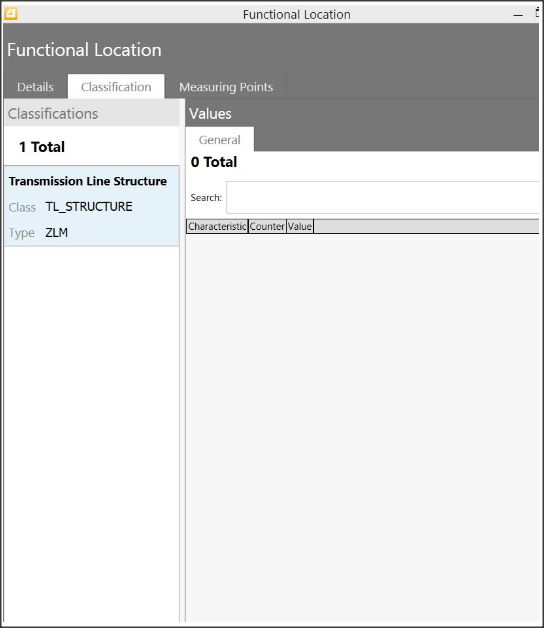Open the Details tab
Image resolution: width=544 pixels, height=628 pixels.
[x=35, y=87]
